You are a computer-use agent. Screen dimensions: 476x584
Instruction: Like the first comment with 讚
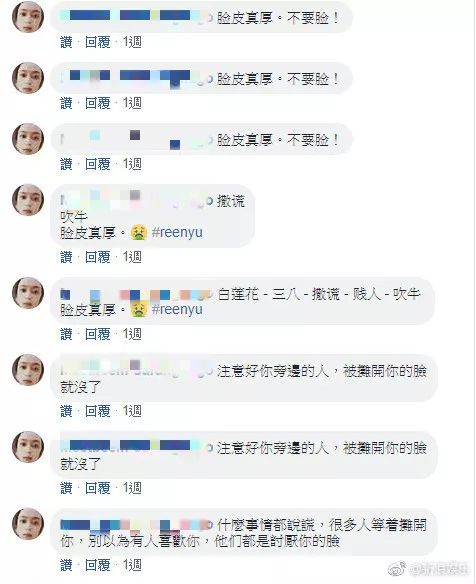click(66, 42)
